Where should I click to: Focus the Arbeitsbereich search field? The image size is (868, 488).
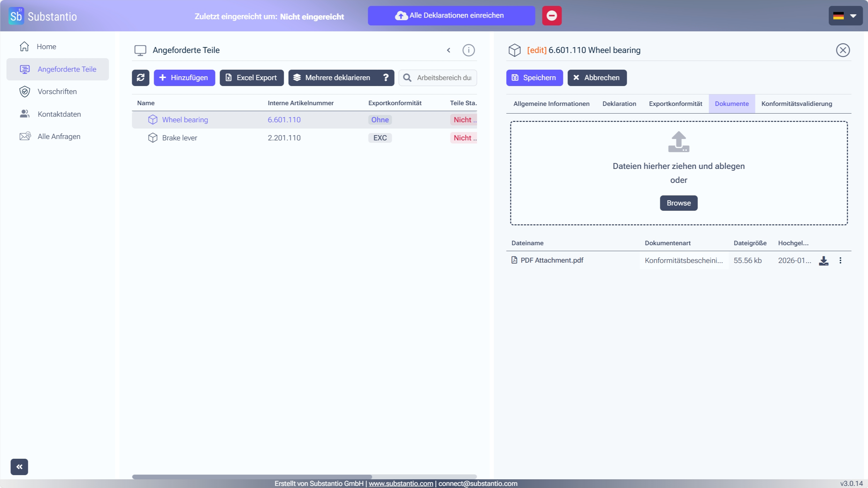coord(443,78)
